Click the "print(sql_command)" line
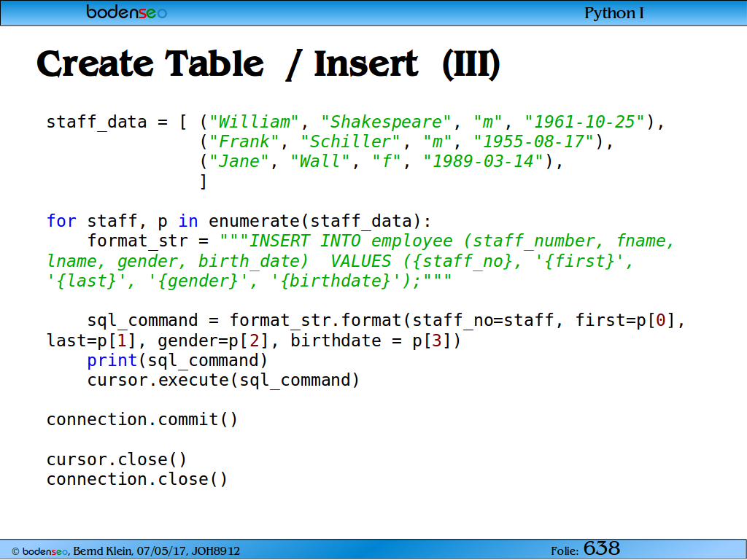Screen dimensions: 747x560 tap(177, 360)
